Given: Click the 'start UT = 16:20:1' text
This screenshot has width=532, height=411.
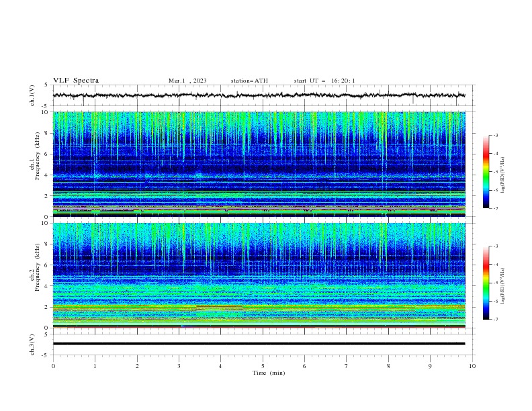Looking at the screenshot, I should coord(324,81).
